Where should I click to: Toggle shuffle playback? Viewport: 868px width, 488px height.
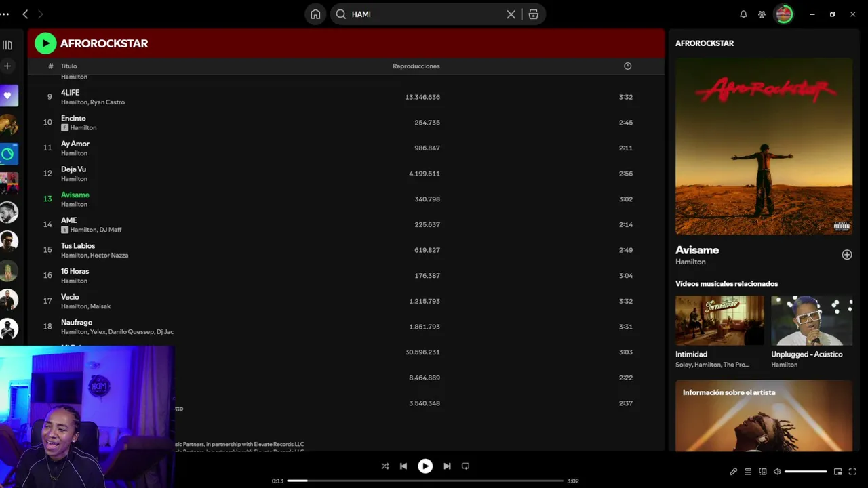(x=385, y=466)
